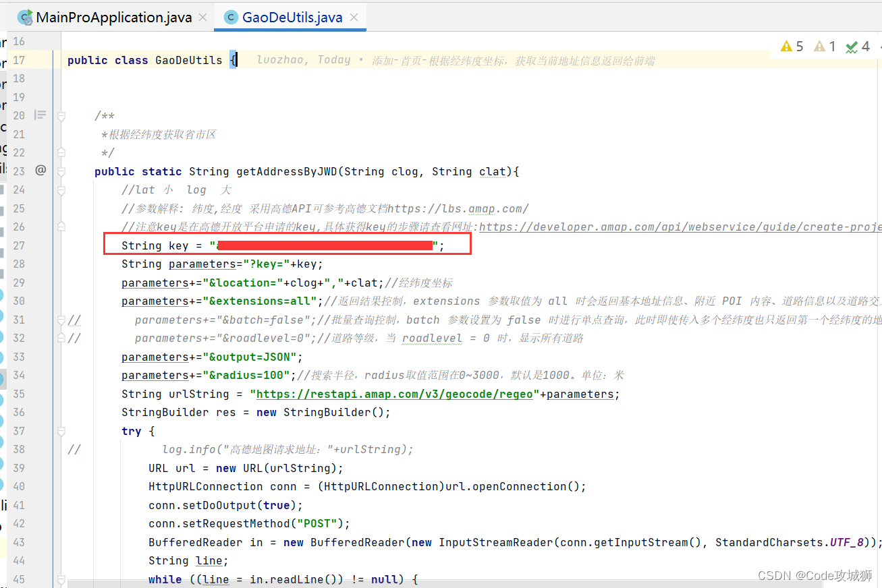This screenshot has width=882, height=588.
Task: Click line number 35 in the gutter
Action: coord(19,394)
